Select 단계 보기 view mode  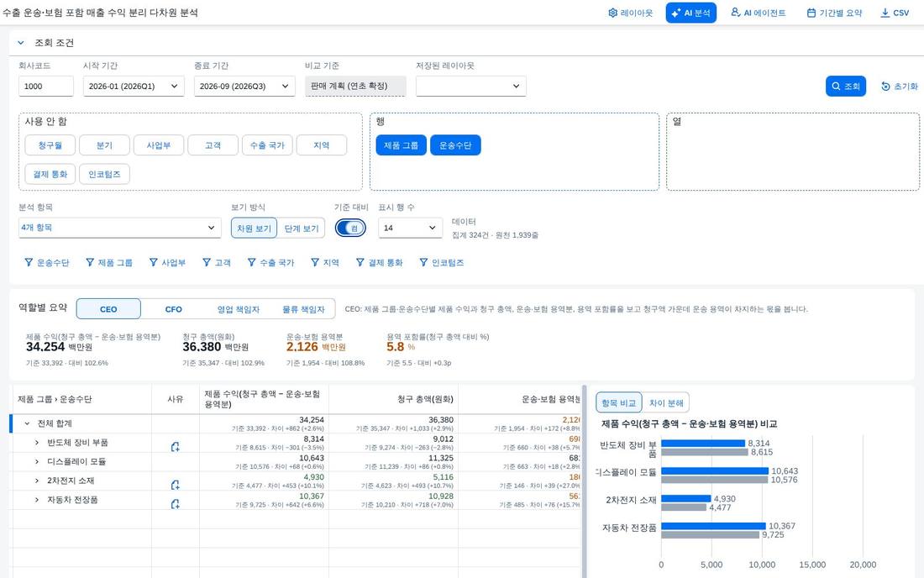click(x=301, y=228)
